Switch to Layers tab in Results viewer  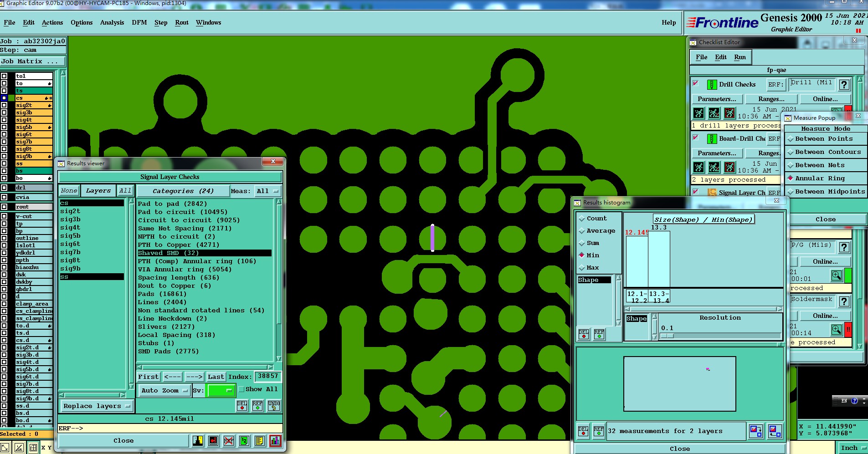click(x=98, y=191)
